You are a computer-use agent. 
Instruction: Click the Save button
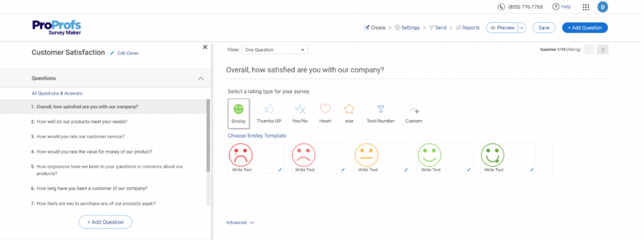coord(544,28)
